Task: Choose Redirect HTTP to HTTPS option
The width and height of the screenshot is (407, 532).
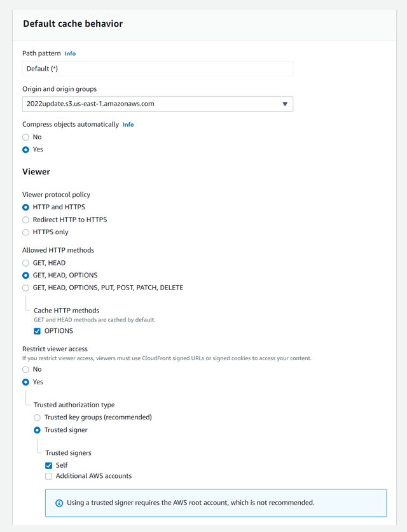Action: pos(26,220)
